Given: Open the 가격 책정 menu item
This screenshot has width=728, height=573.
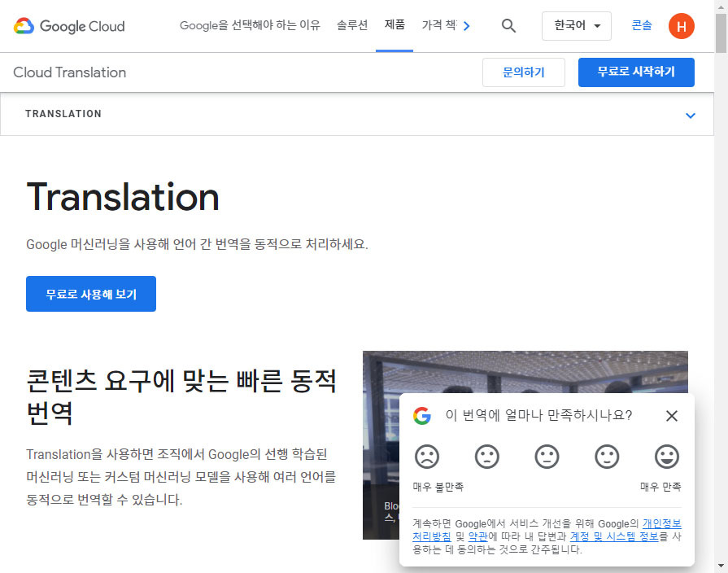Looking at the screenshot, I should [438, 25].
